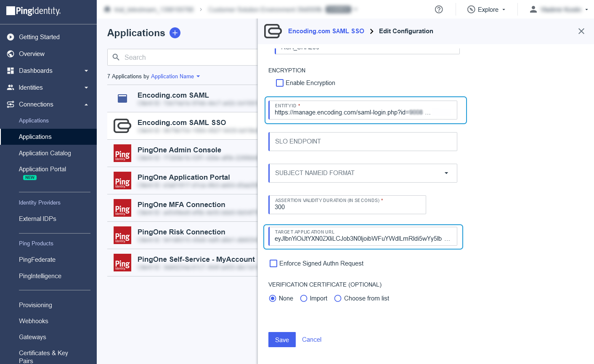Screen dimensions: 594x364
Task: Collapse the Connections menu arrow
Action: pos(86,104)
